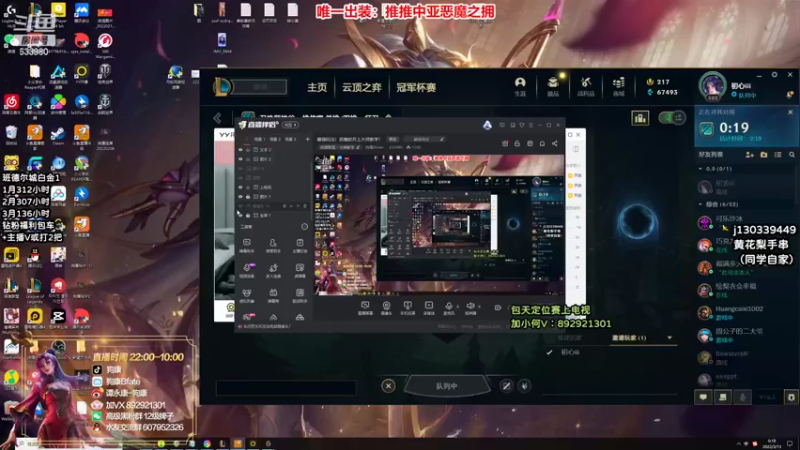800x450 pixels.
Task: Open the 战利品 loot icon
Action: tap(586, 86)
